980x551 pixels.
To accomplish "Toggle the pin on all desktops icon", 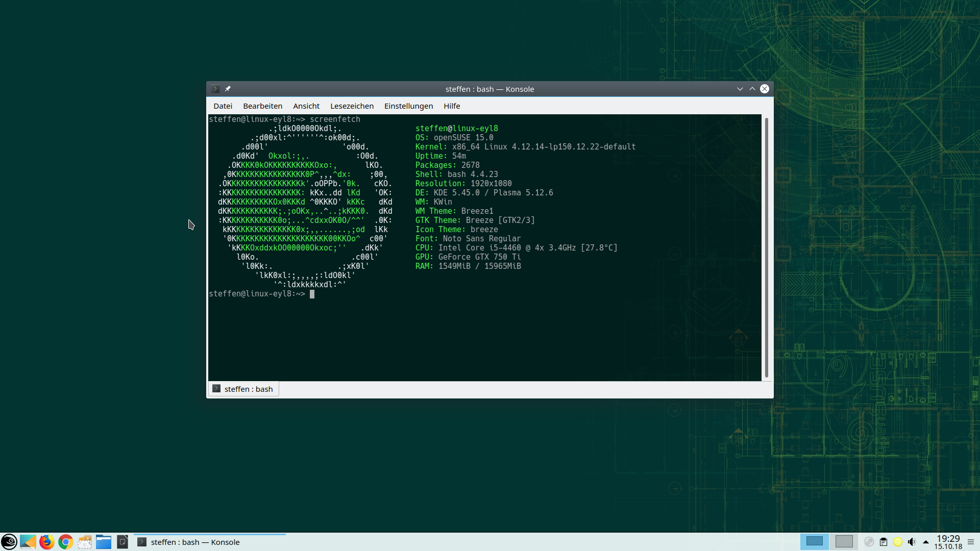I will pyautogui.click(x=228, y=89).
